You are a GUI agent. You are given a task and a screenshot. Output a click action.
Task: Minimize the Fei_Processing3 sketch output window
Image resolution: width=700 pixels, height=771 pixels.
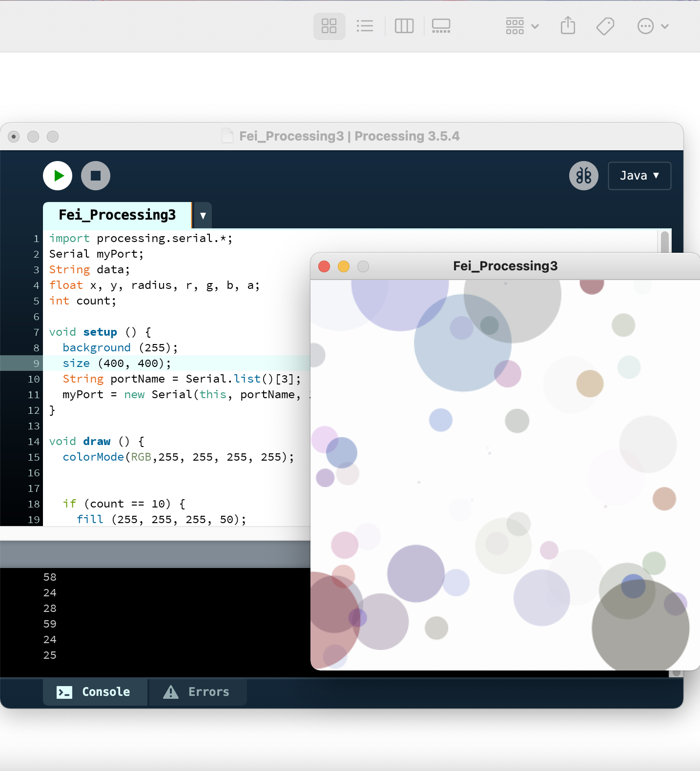(x=344, y=266)
